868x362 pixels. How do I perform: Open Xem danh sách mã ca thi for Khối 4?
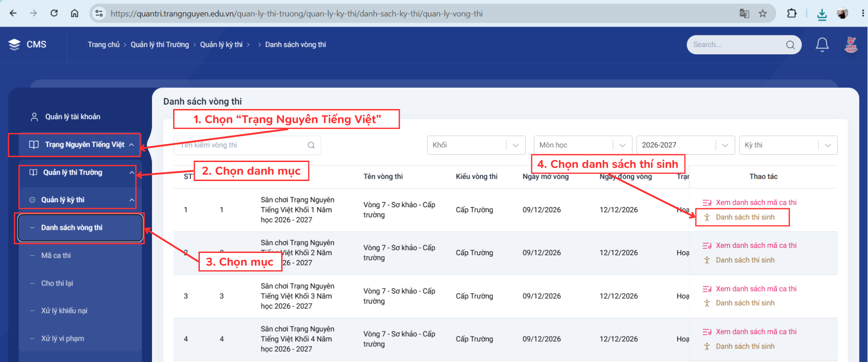[x=756, y=332]
